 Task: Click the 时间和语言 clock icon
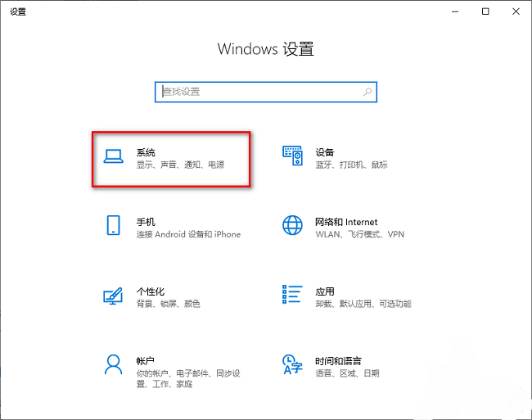pos(292,364)
